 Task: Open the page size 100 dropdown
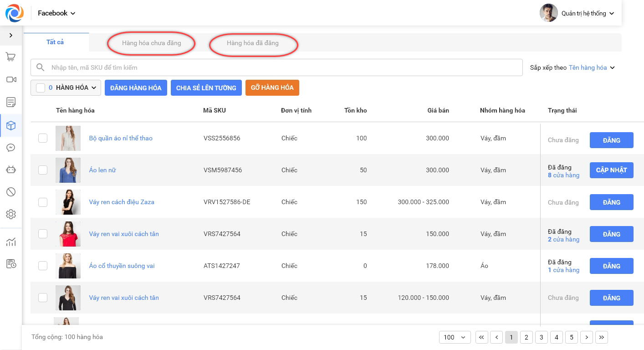click(455, 337)
